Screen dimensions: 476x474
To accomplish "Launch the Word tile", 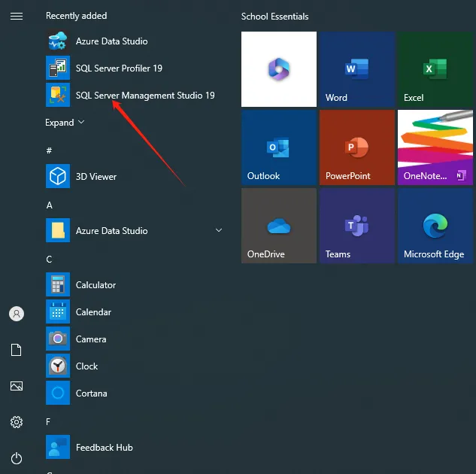I will [357, 69].
